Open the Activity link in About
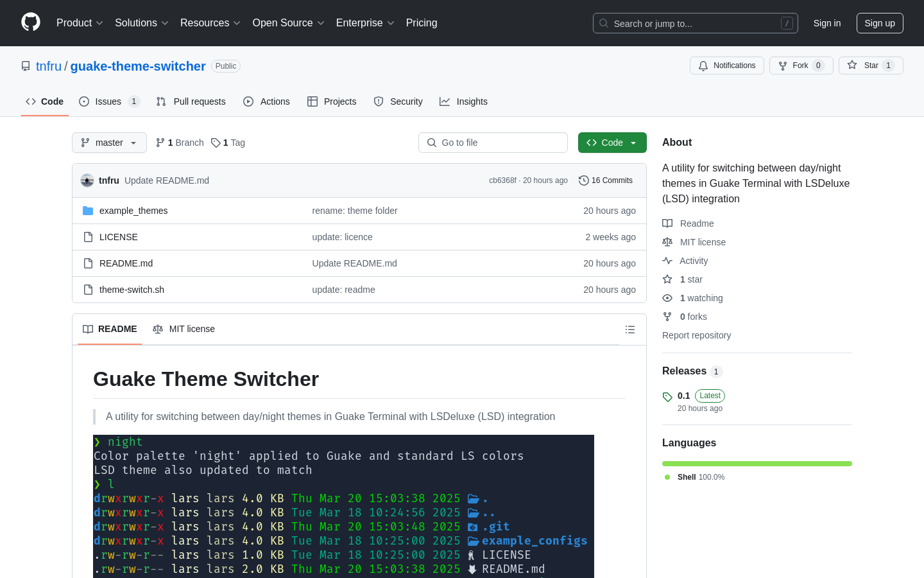This screenshot has height=578, width=924. (685, 261)
